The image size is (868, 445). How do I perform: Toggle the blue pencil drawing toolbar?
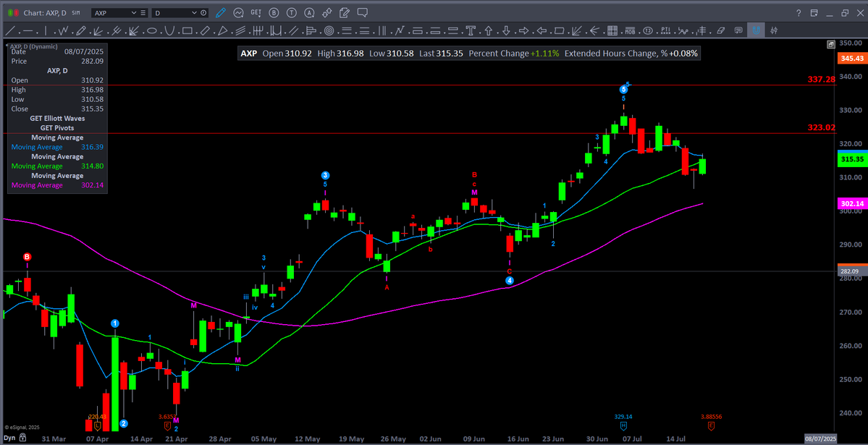pyautogui.click(x=220, y=12)
